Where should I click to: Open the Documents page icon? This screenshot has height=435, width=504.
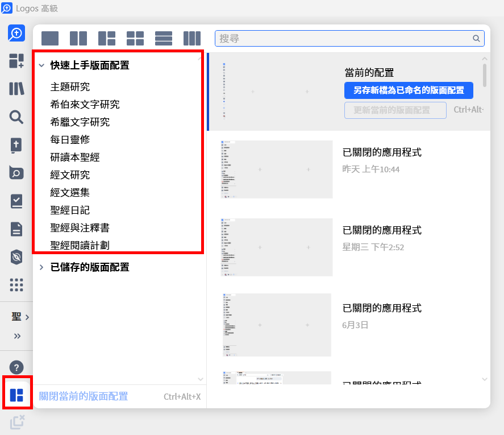coord(16,229)
